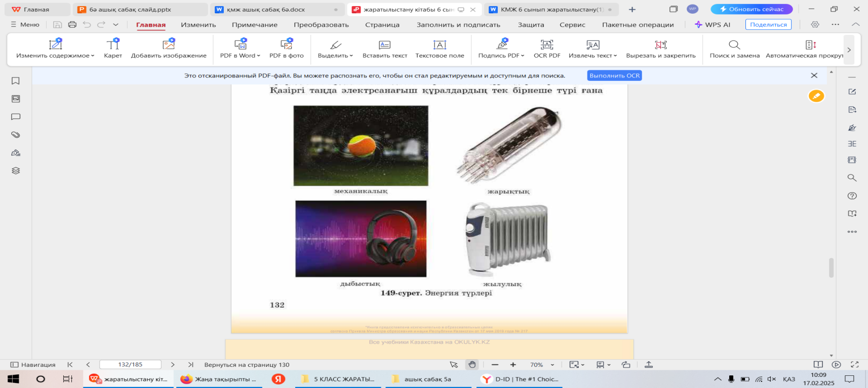Open the Преобразовать ribbon tab
Viewport: 868px width, 388px height.
click(321, 24)
